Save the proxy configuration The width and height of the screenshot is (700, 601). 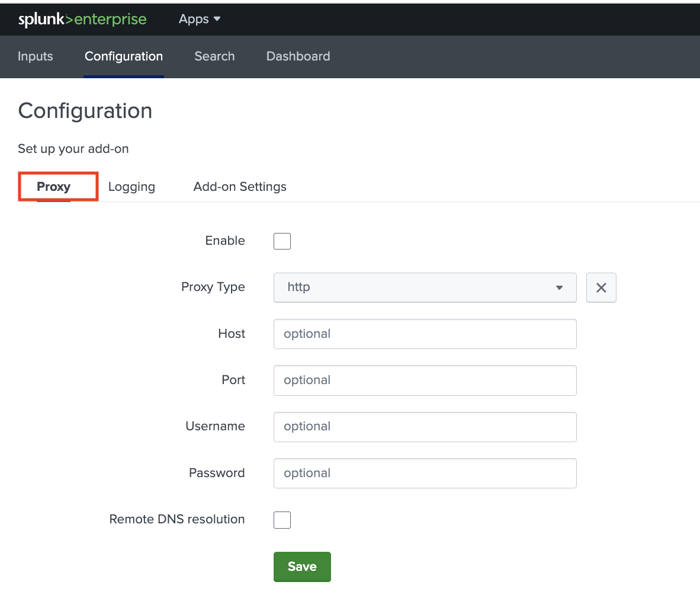(x=302, y=567)
